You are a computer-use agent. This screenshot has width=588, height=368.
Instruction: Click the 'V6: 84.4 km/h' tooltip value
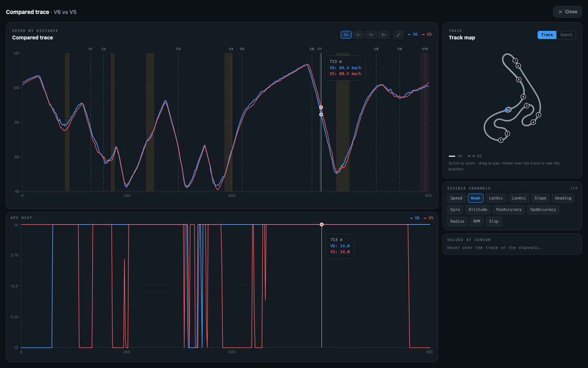(345, 68)
